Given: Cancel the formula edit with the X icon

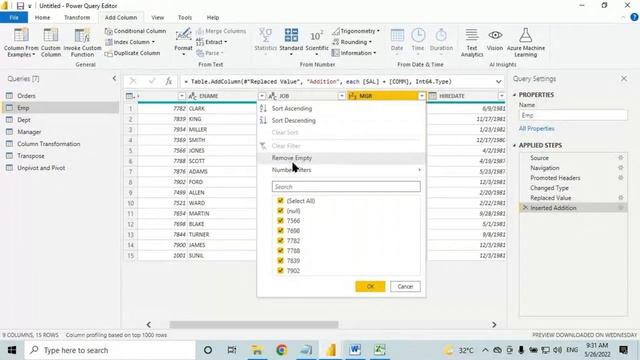Looking at the screenshot, I should point(133,81).
